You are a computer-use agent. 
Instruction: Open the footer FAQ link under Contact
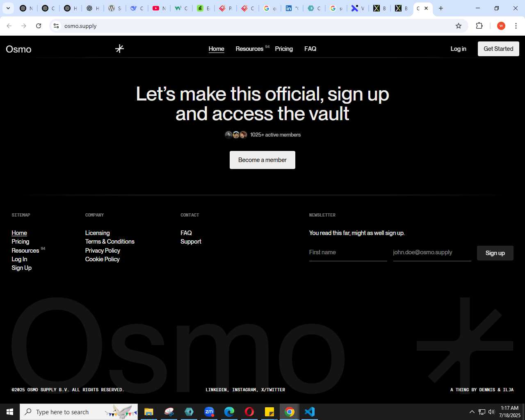(186, 233)
